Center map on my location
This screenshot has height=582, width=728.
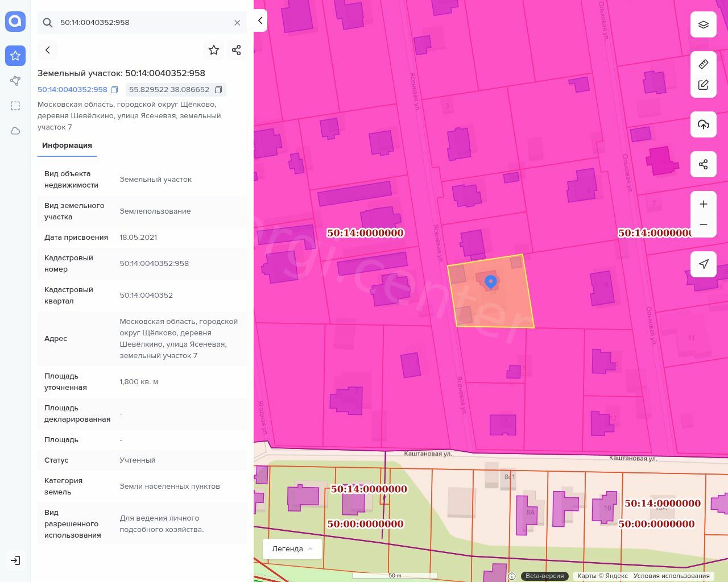704,264
